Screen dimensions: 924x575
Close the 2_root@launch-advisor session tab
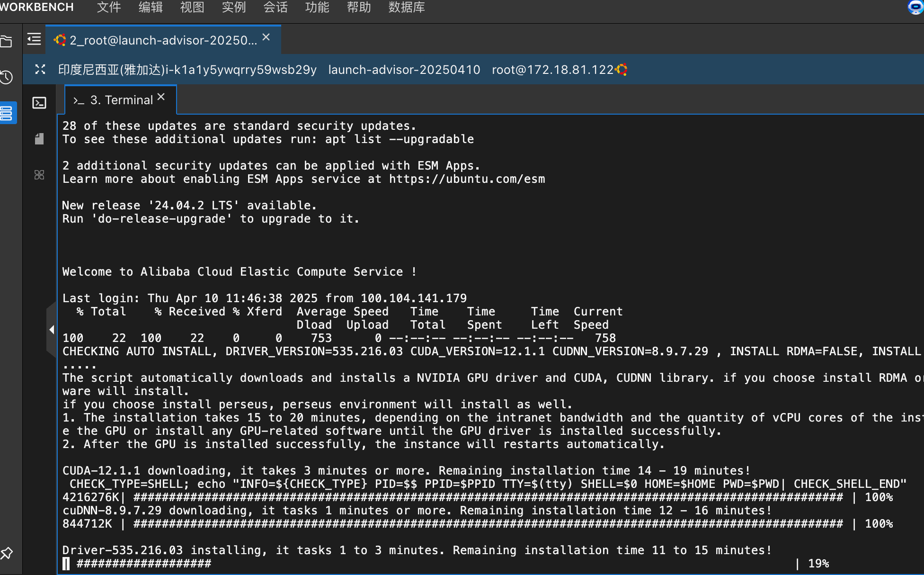point(266,37)
